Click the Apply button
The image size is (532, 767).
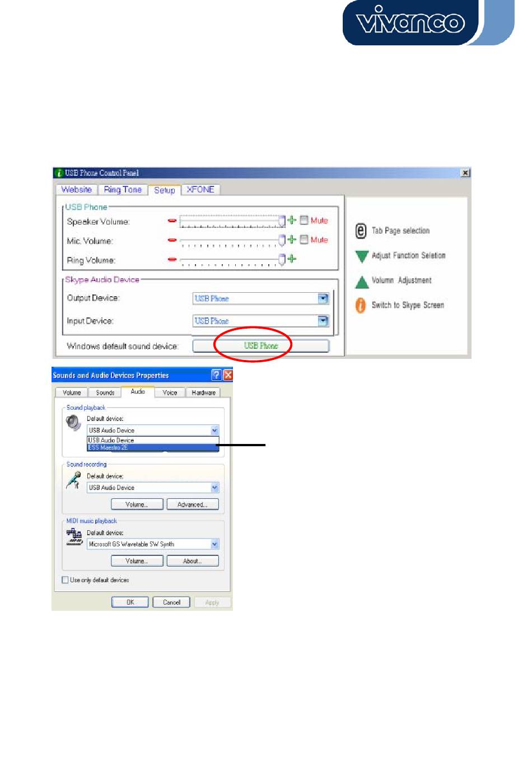212,602
